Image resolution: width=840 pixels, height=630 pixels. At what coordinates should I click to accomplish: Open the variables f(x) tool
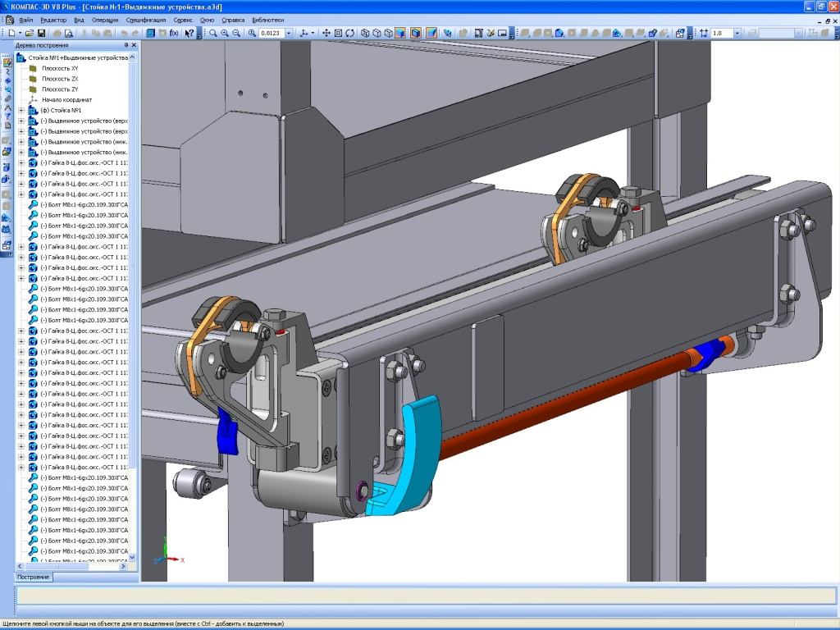(174, 33)
